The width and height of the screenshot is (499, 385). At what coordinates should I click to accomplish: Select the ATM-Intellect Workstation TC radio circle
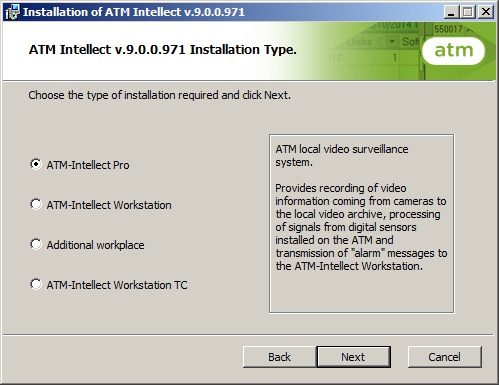(x=36, y=284)
